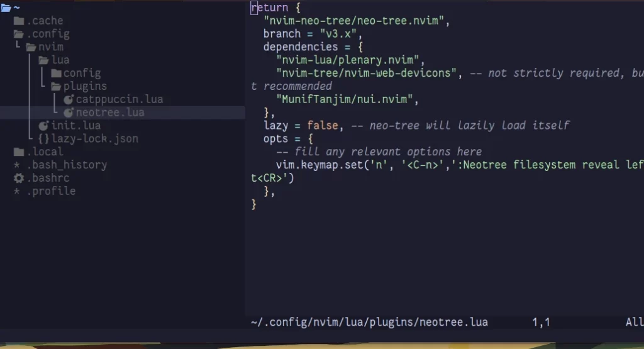Open lazy-lock.json from the tree
644x349 pixels.
click(x=95, y=139)
